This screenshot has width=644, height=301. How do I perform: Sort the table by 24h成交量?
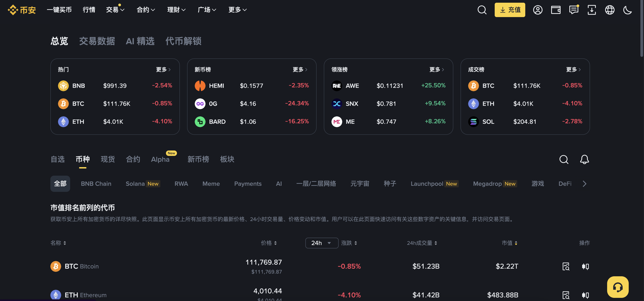(x=422, y=243)
